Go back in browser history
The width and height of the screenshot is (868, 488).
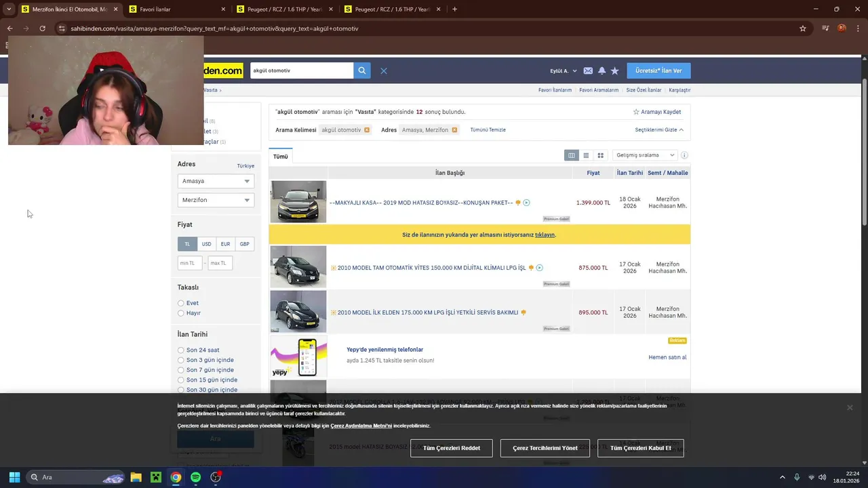pos(9,28)
